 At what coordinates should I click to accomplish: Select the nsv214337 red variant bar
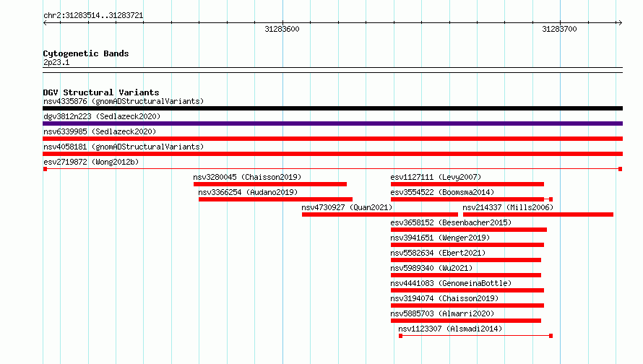point(538,214)
